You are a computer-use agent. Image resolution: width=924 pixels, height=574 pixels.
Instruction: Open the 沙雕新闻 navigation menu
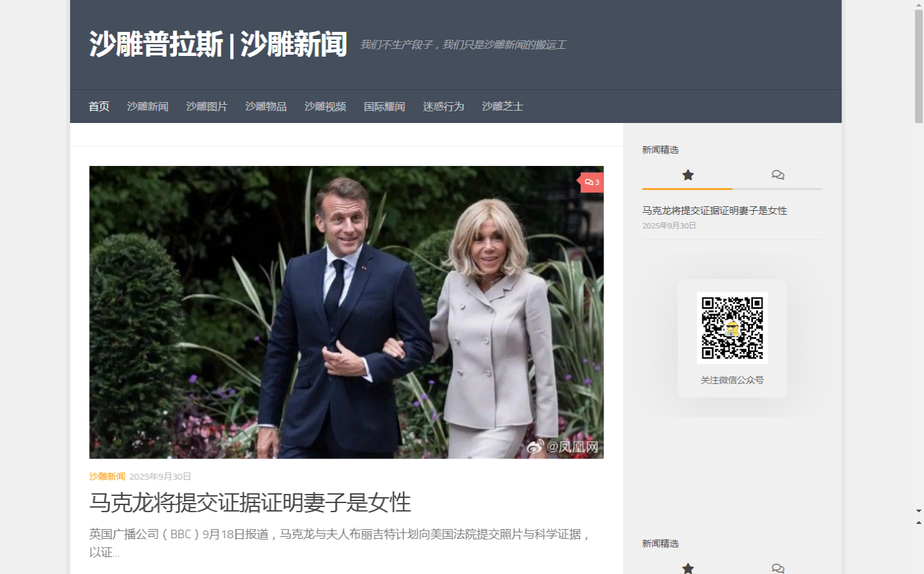pos(147,106)
